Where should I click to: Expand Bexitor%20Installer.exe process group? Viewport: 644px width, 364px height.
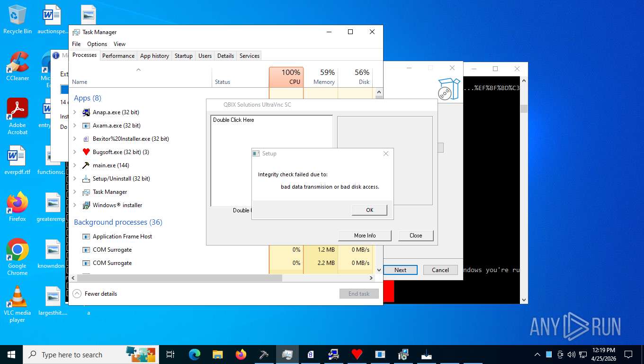[x=75, y=139]
